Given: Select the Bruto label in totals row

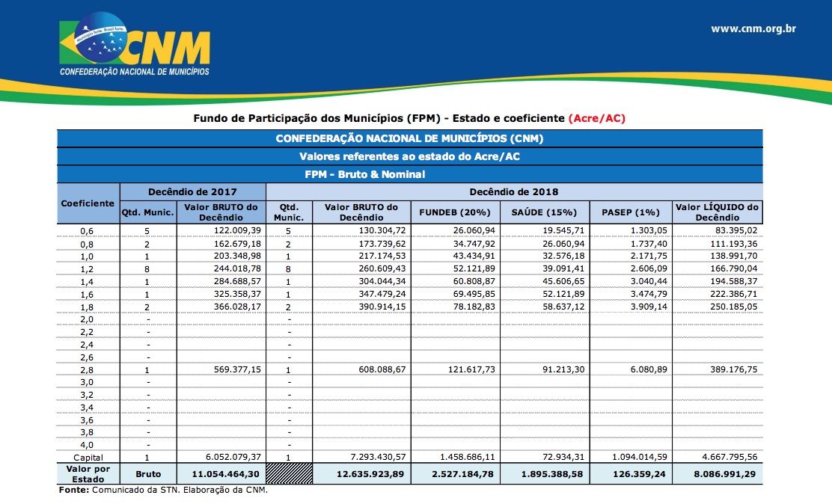Looking at the screenshot, I should point(148,474).
